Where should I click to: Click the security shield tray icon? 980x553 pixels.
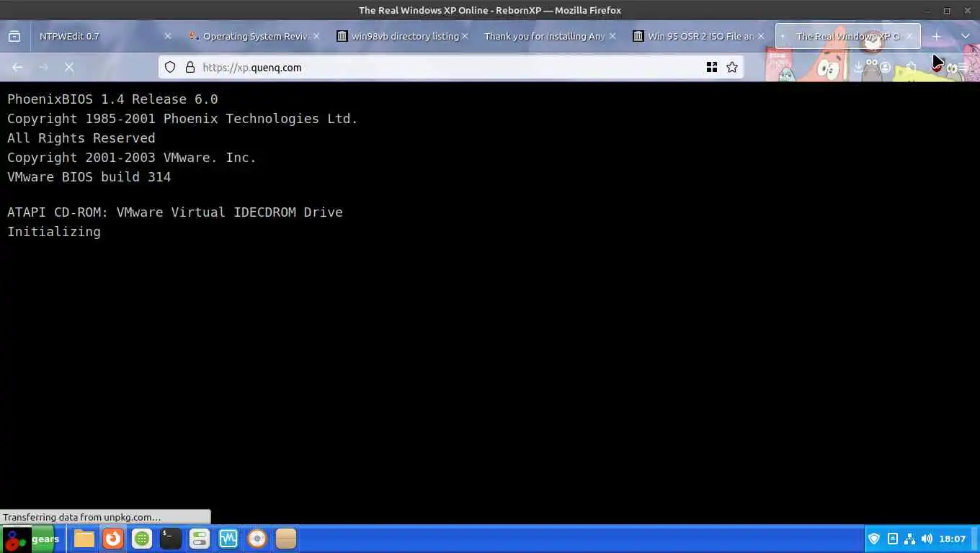click(x=874, y=539)
